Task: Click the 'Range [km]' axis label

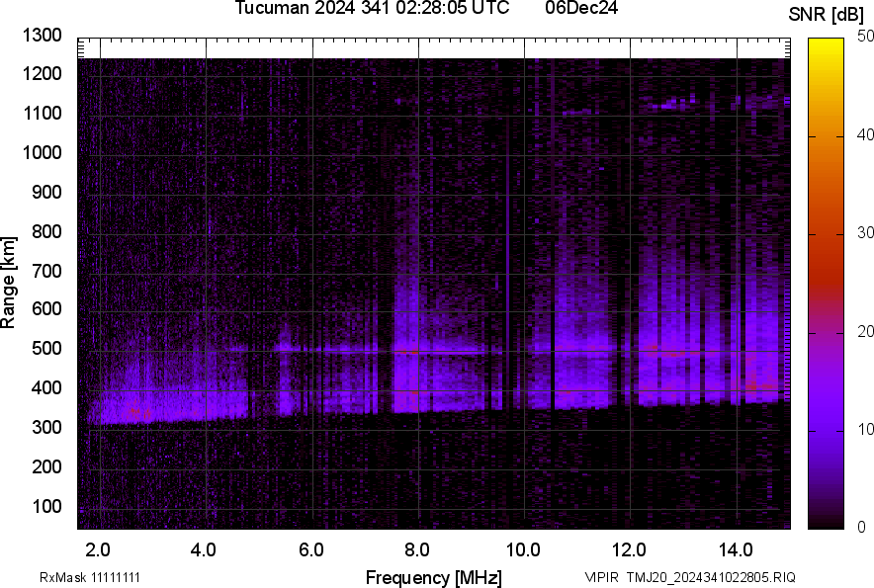Action: click(8, 282)
